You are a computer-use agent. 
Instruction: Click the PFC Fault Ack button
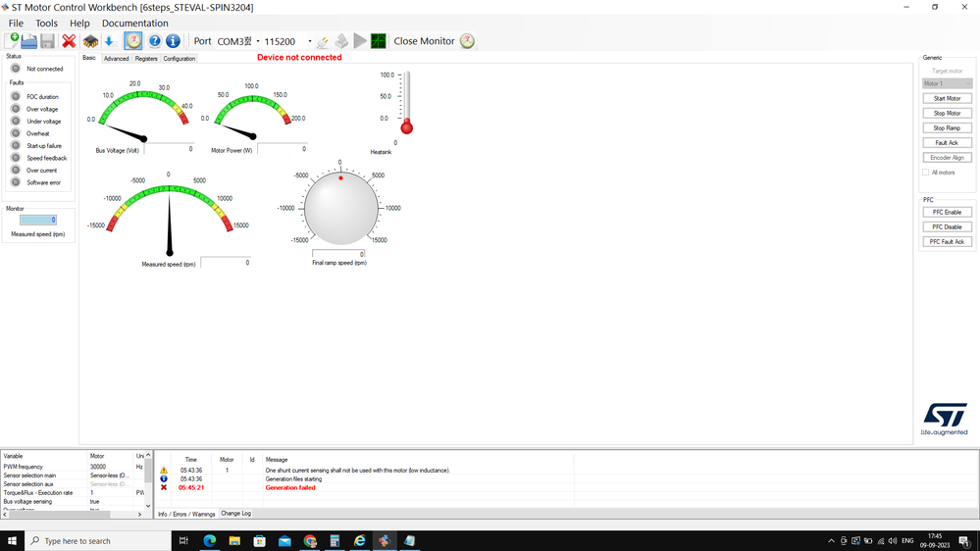[x=947, y=242]
